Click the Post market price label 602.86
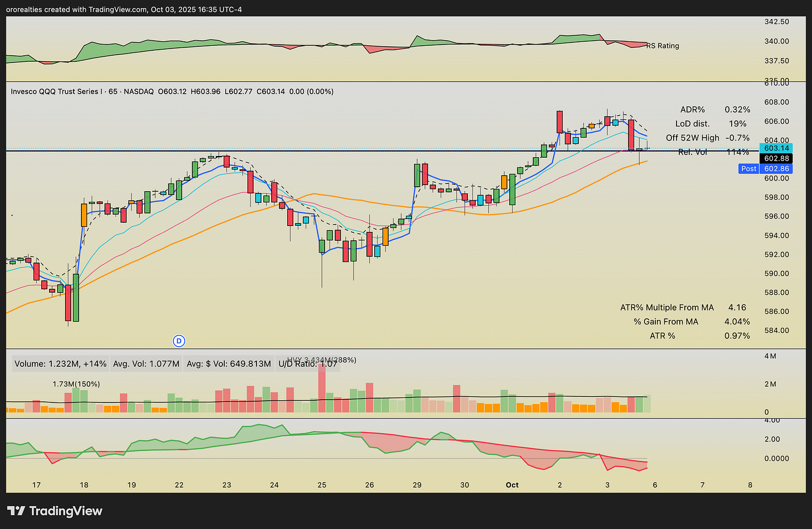Viewport: 812px width, 529px height. coord(766,168)
